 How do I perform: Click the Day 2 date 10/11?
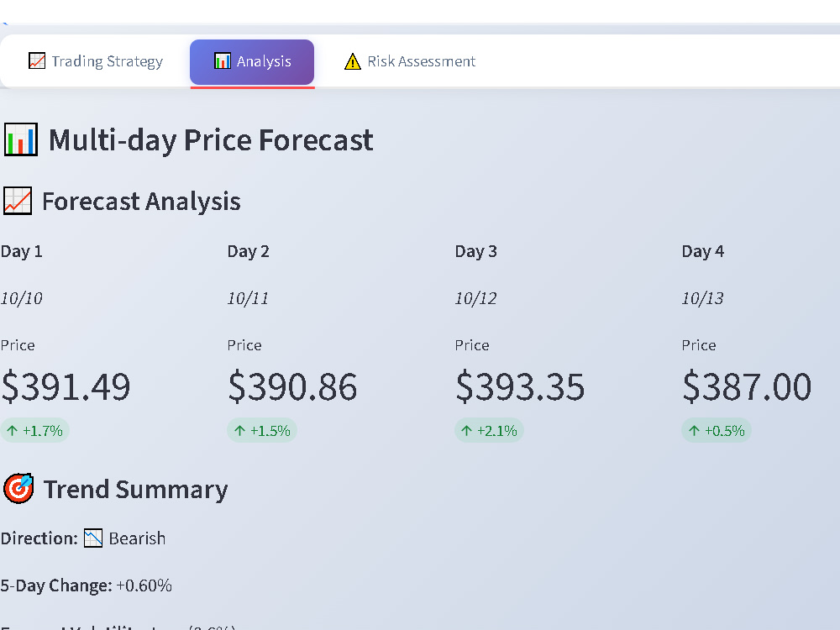[248, 298]
